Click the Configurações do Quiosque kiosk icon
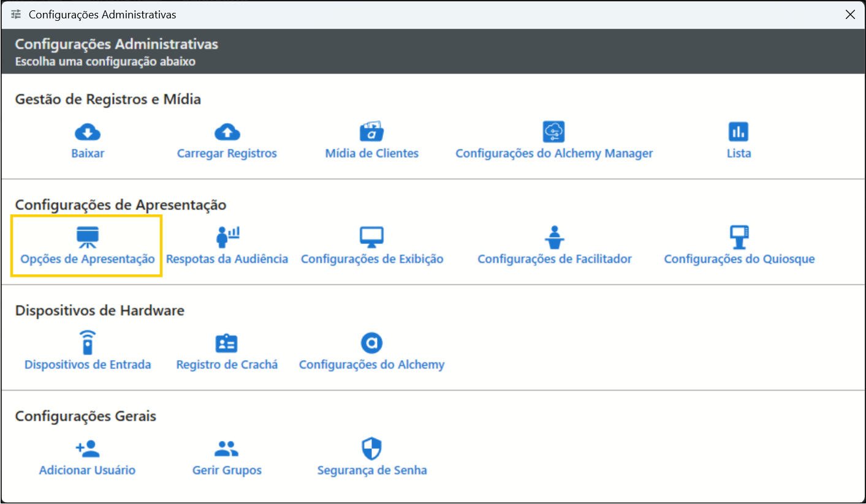866x504 pixels. point(739,237)
